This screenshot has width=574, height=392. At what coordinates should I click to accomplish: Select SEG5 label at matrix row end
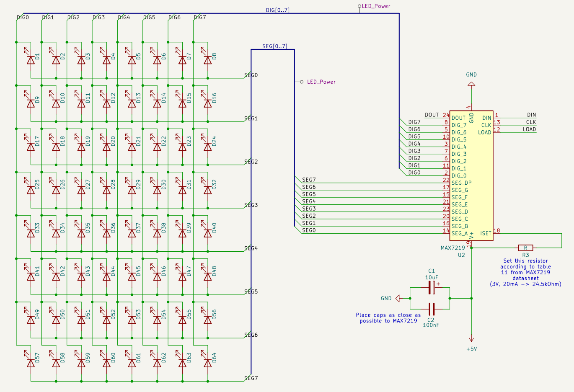pos(251,291)
